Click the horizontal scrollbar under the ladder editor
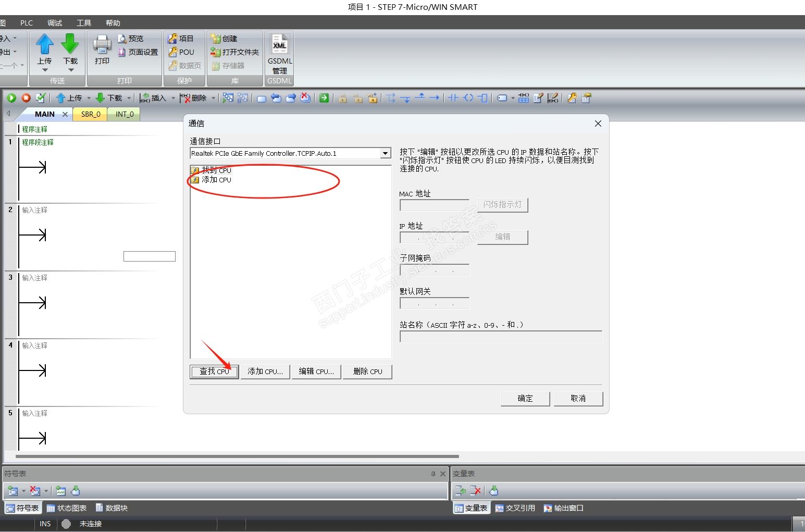The width and height of the screenshot is (805, 532). pyautogui.click(x=237, y=456)
